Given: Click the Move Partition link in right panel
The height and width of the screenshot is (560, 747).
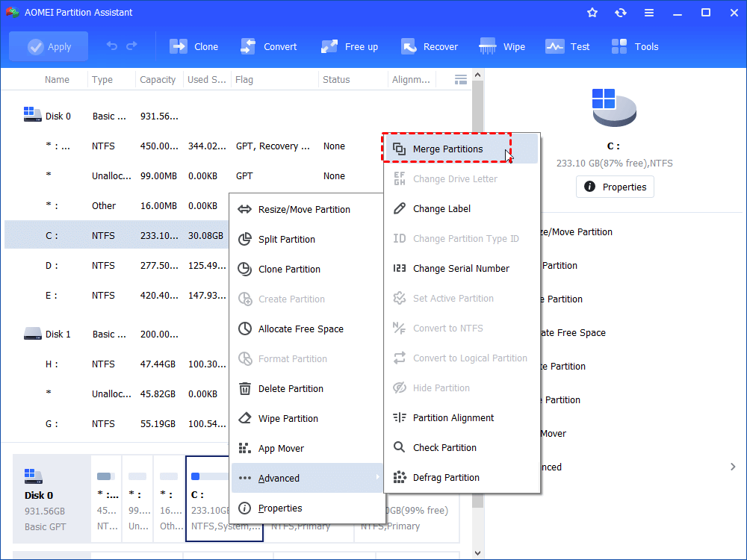Looking at the screenshot, I should coord(576,232).
